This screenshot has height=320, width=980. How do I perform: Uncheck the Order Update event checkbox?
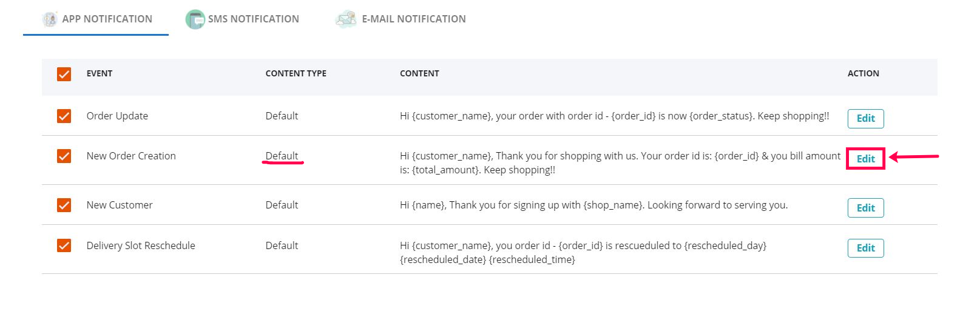64,116
